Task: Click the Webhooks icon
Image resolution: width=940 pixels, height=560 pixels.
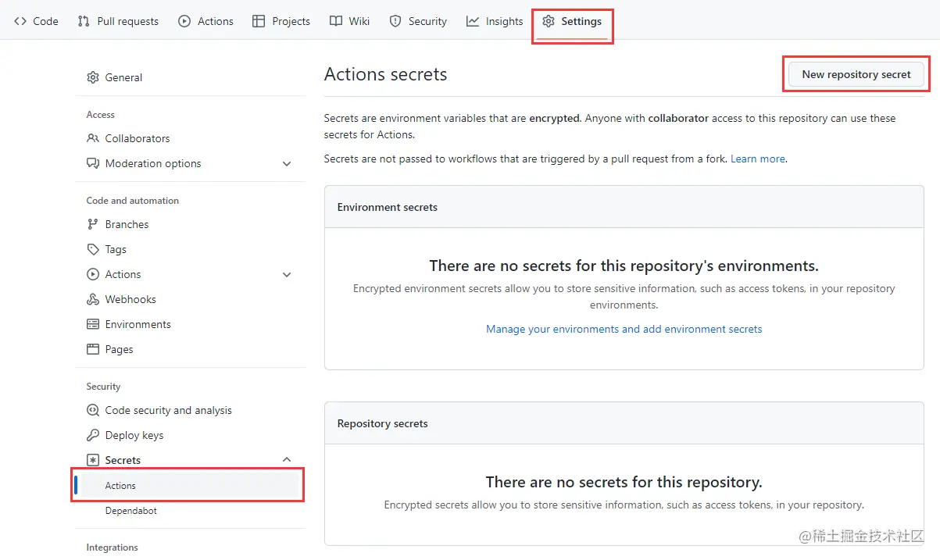Action: coord(93,299)
